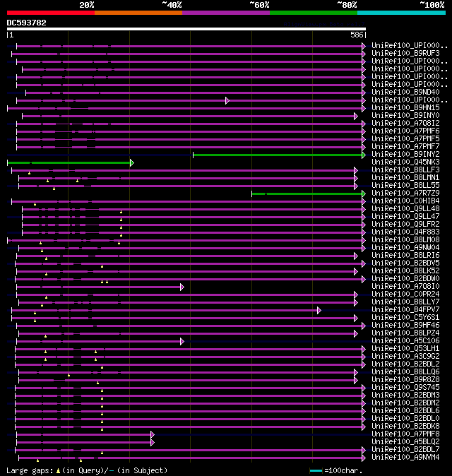
Task: Click the yellow gap marker under the B8LL55 row
Action: pos(54,189)
